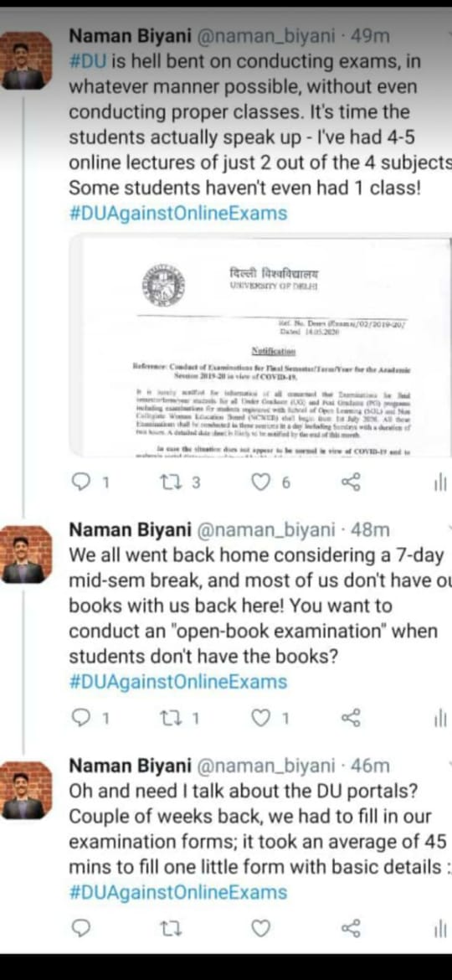Screen dimensions: 452x980
Task: Like the DU portals tweet
Action: pos(261,928)
